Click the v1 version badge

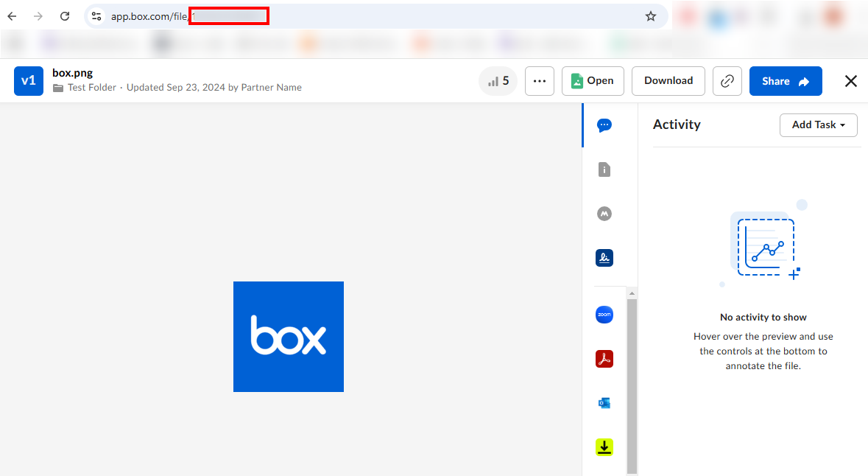(28, 81)
